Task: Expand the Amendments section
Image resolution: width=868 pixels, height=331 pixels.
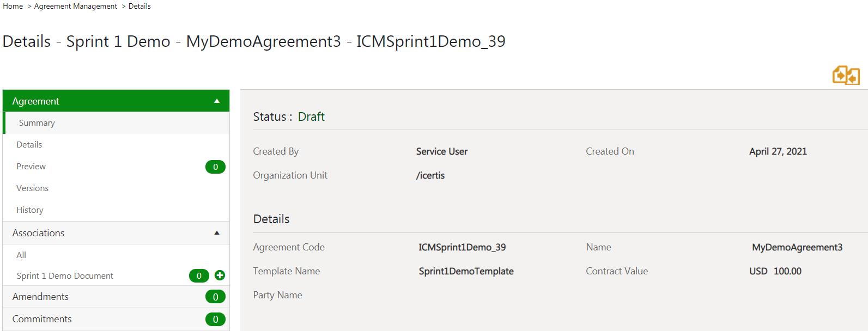Action: click(x=41, y=297)
